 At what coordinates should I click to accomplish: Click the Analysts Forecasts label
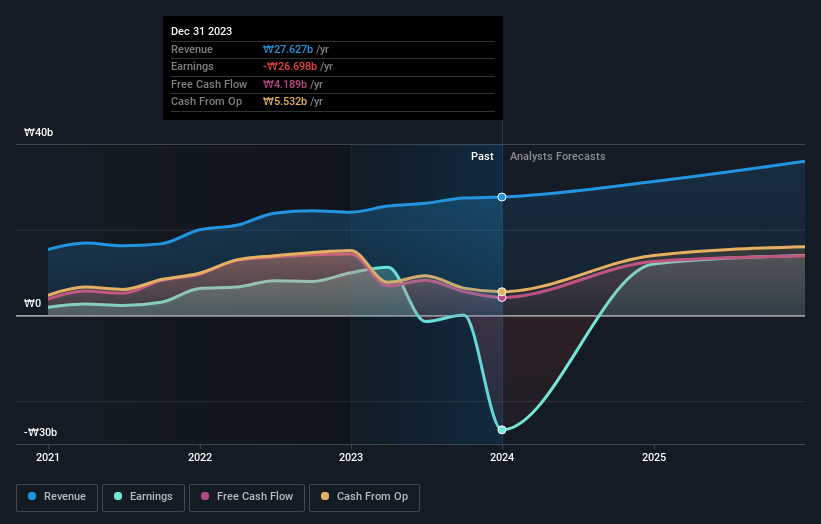[558, 157]
